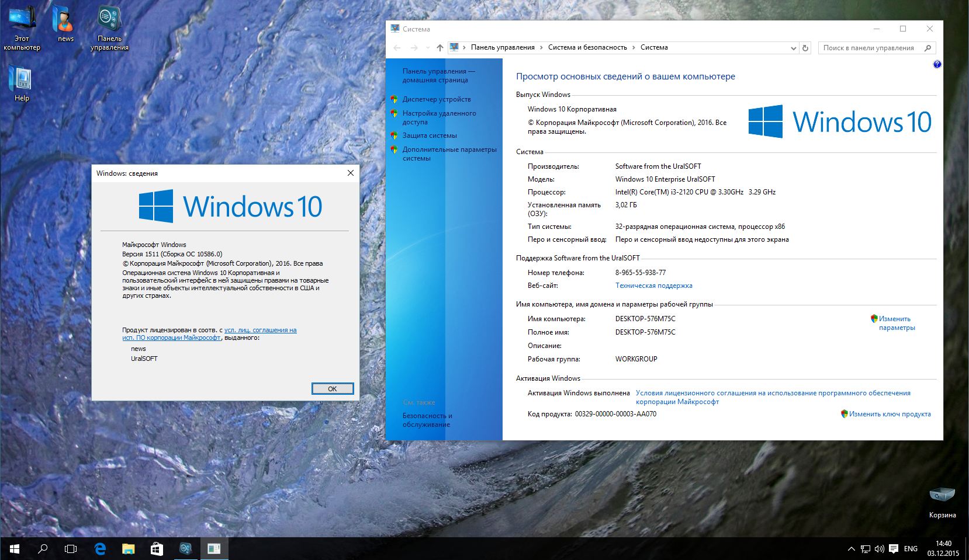The height and width of the screenshot is (560, 969).
Task: Open taskbar search magnifier
Action: coord(43,549)
